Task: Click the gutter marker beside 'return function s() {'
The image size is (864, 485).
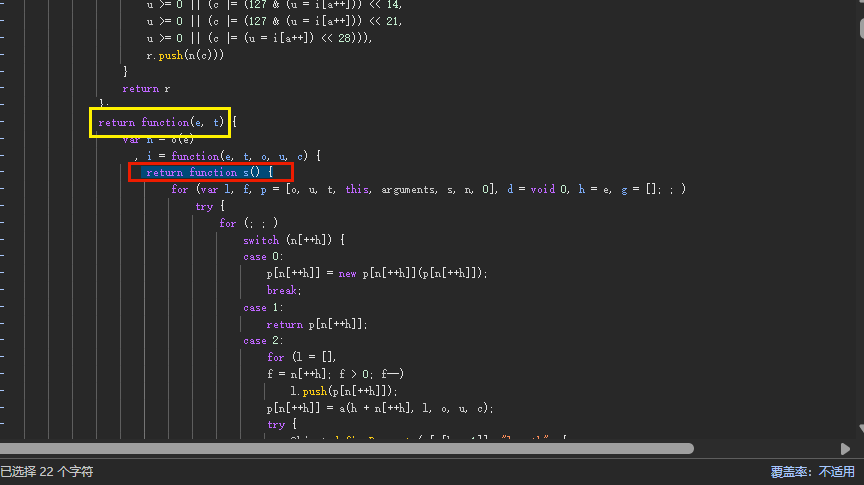Action: tap(2, 172)
